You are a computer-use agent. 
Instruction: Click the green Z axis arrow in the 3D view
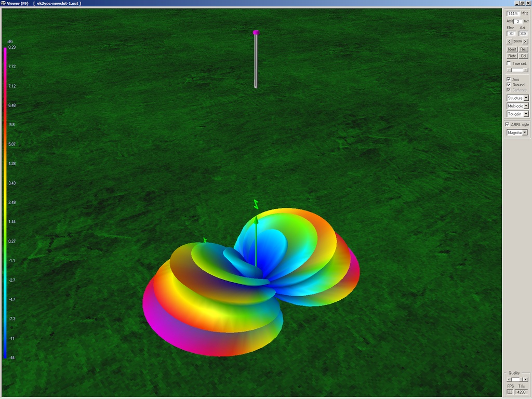[256, 242]
